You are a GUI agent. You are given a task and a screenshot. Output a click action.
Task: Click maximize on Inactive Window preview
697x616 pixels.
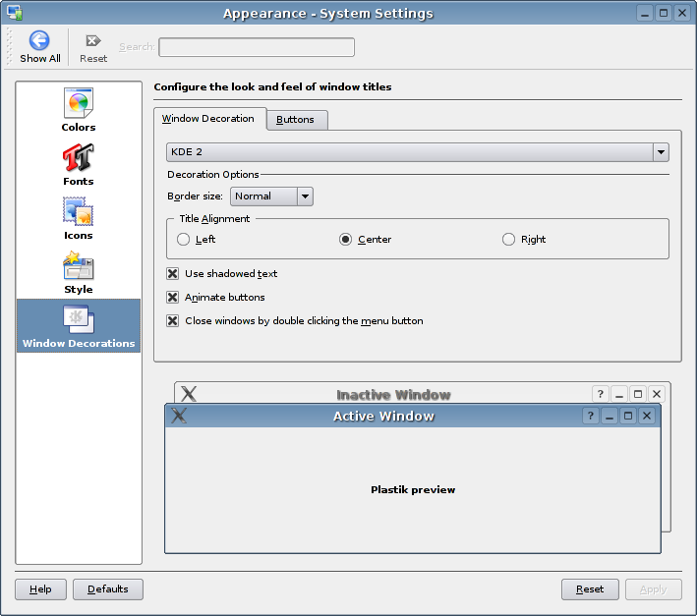pos(638,394)
